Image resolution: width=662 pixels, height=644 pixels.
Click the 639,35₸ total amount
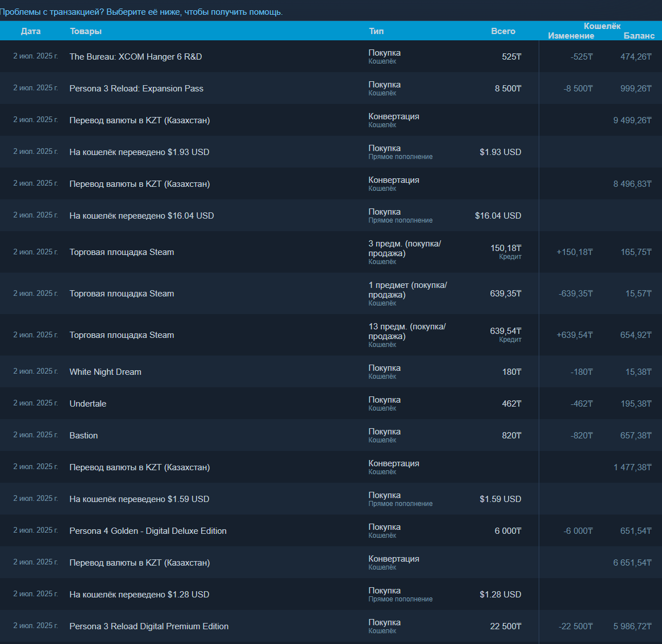[506, 293]
